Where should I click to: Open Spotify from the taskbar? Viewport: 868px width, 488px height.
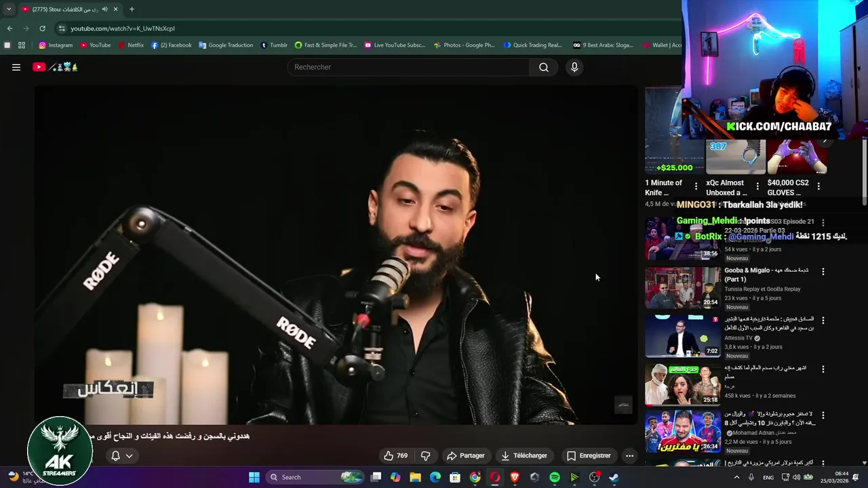(x=555, y=477)
